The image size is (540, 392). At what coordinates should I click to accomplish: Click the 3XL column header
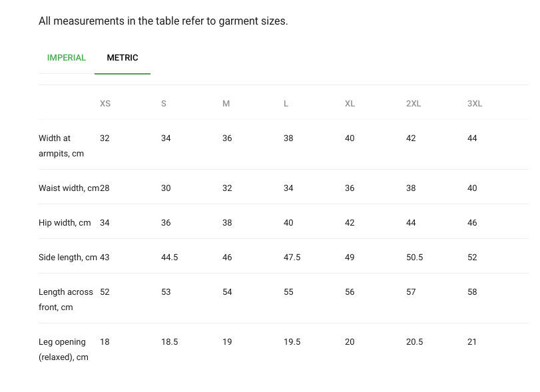(x=475, y=104)
